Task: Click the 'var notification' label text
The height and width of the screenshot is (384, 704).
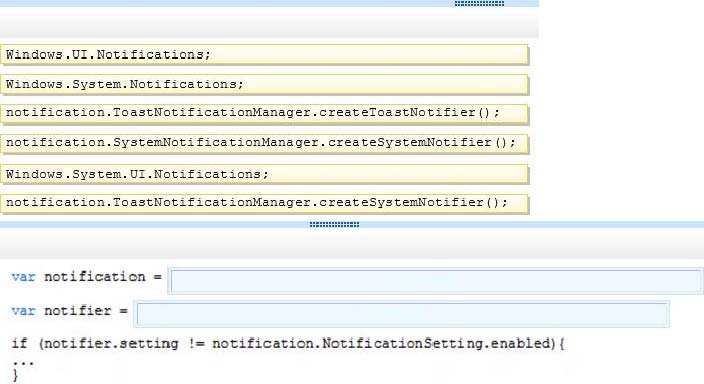Action: [x=79, y=277]
